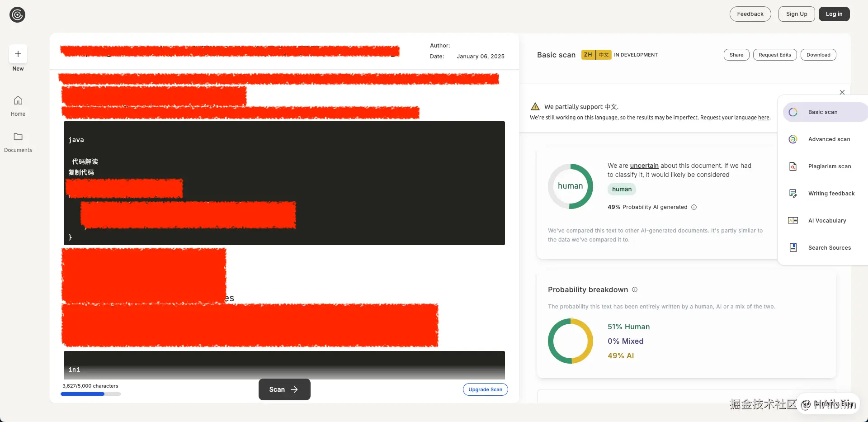Open the AI Vocabulary icon
The width and height of the screenshot is (868, 422).
click(x=793, y=221)
